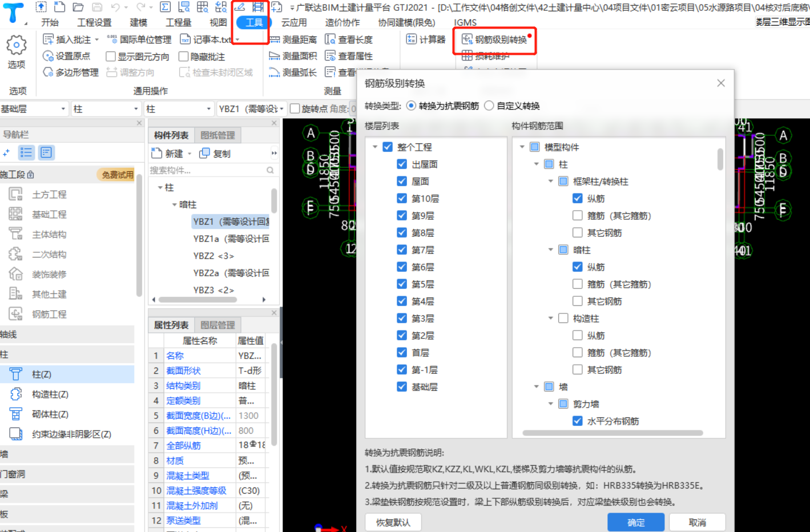Image resolution: width=810 pixels, height=532 pixels.
Task: Click 取消 to cancel dialog
Action: tap(697, 522)
